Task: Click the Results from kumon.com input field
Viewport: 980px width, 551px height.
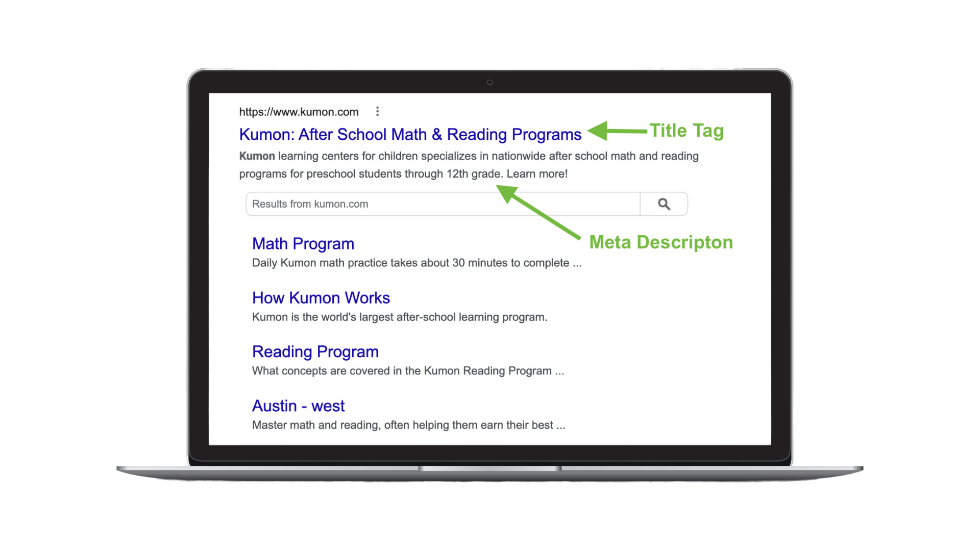Action: 444,203
